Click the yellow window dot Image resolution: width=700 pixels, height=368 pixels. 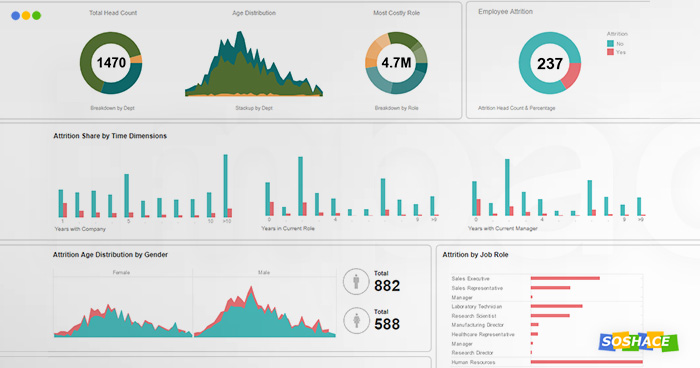[26, 16]
